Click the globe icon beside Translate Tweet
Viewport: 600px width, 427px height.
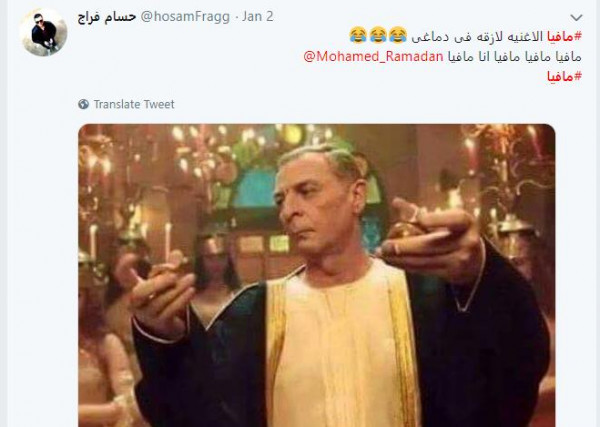tap(83, 104)
